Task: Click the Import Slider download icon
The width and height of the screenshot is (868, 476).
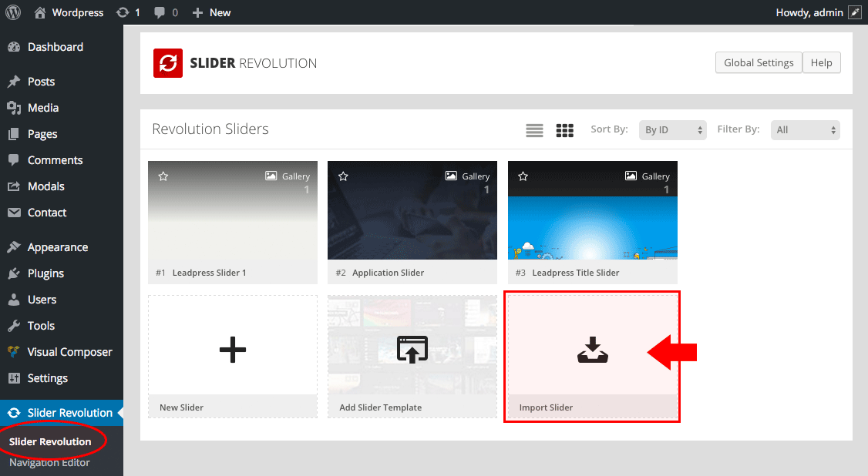Action: [592, 350]
